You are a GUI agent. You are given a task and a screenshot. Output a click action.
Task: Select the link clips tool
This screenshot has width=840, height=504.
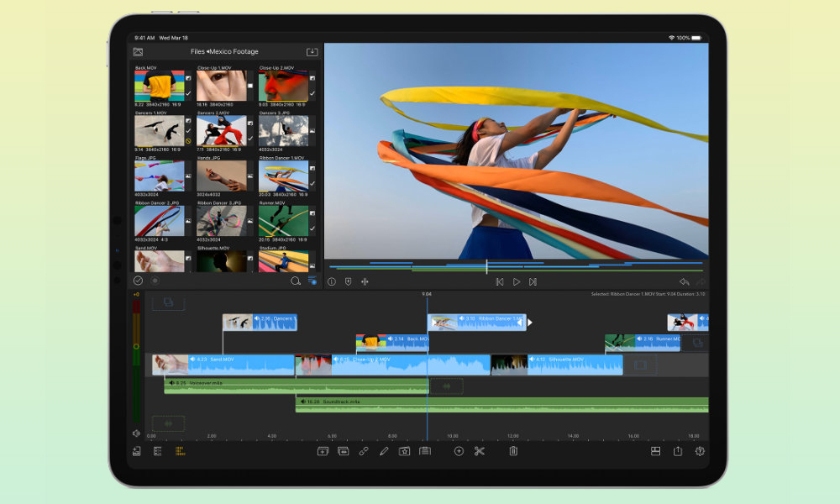pyautogui.click(x=364, y=451)
